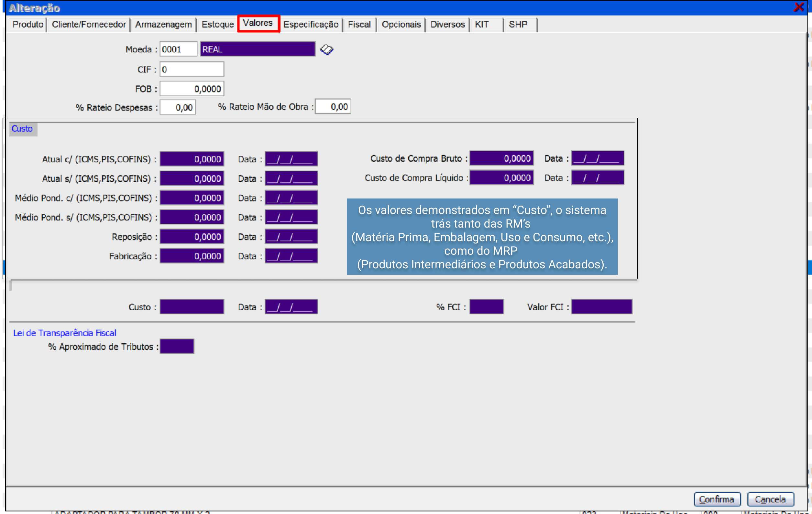Switch to the Produto tab
Viewport: 812px width, 514px height.
pyautogui.click(x=27, y=25)
